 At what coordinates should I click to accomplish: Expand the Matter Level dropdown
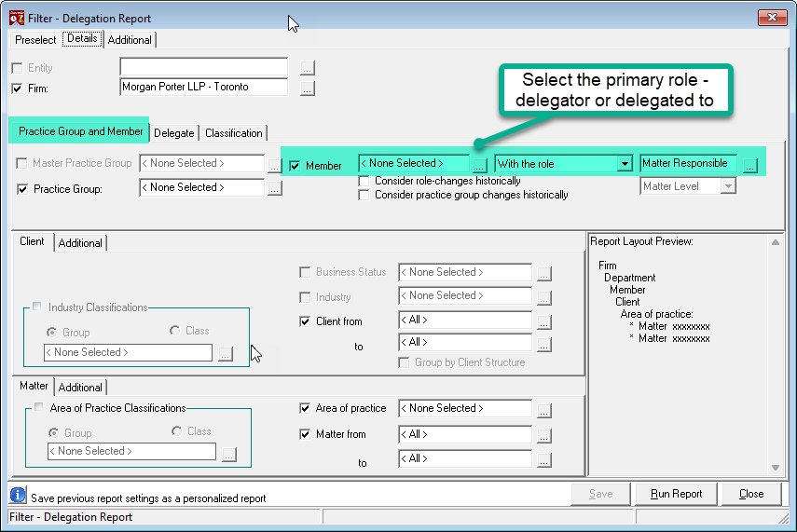(x=728, y=186)
